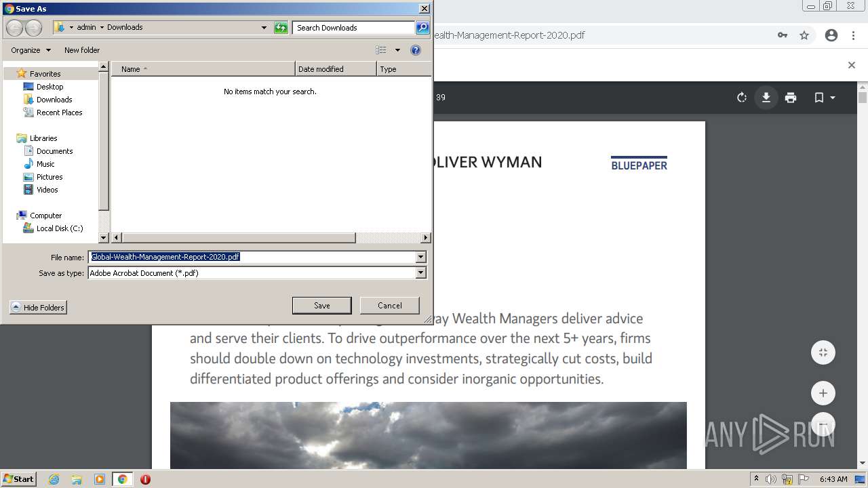Select Libraries in navigation pane
This screenshot has height=488, width=868.
(43, 138)
